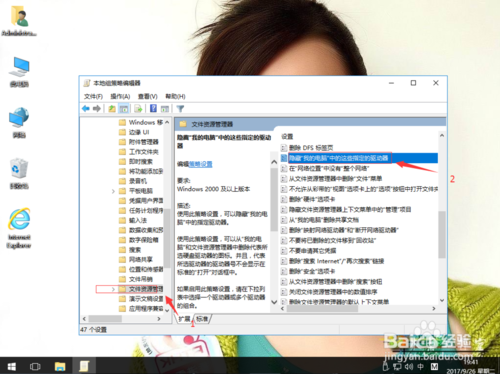This screenshot has width=500, height=374.
Task: Click the Back arrow in the toolbar
Action: pyautogui.click(x=86, y=109)
